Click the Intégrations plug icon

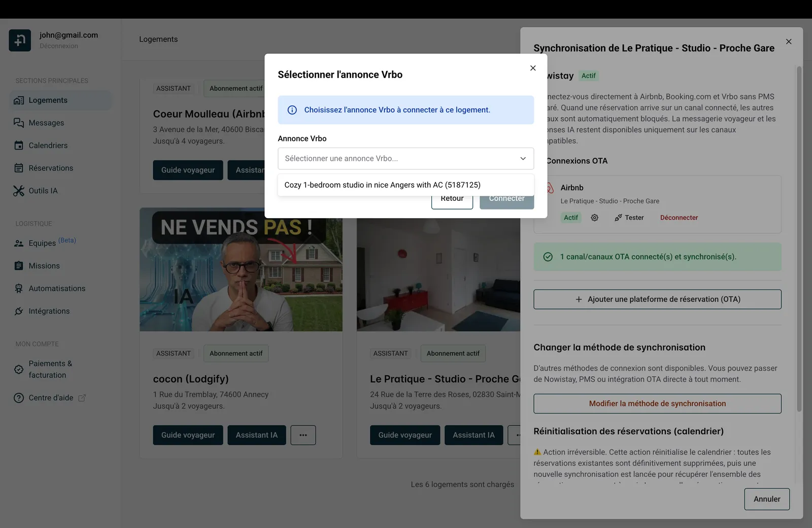pyautogui.click(x=19, y=311)
